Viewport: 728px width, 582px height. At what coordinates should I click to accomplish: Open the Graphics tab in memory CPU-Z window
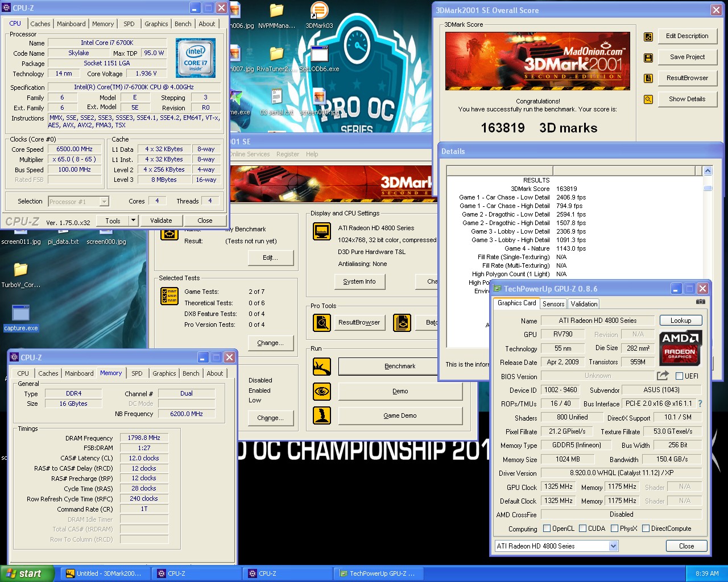(x=164, y=373)
